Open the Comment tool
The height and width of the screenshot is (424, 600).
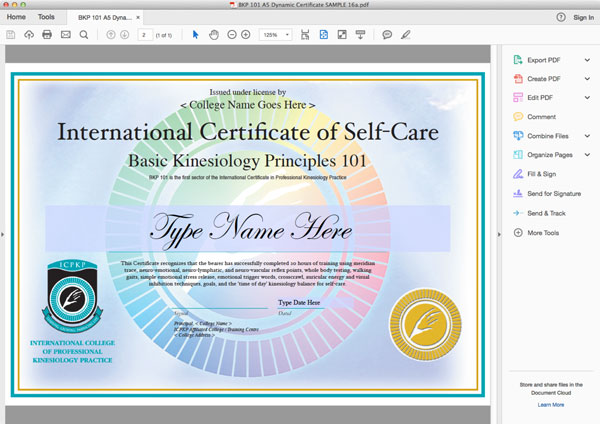541,117
